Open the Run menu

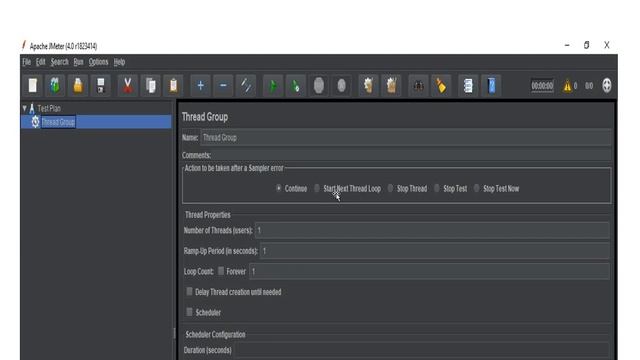(78, 62)
